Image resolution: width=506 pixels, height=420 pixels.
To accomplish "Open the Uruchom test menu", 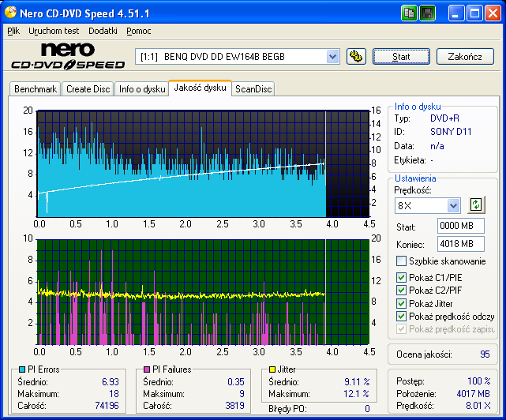I will click(54, 31).
